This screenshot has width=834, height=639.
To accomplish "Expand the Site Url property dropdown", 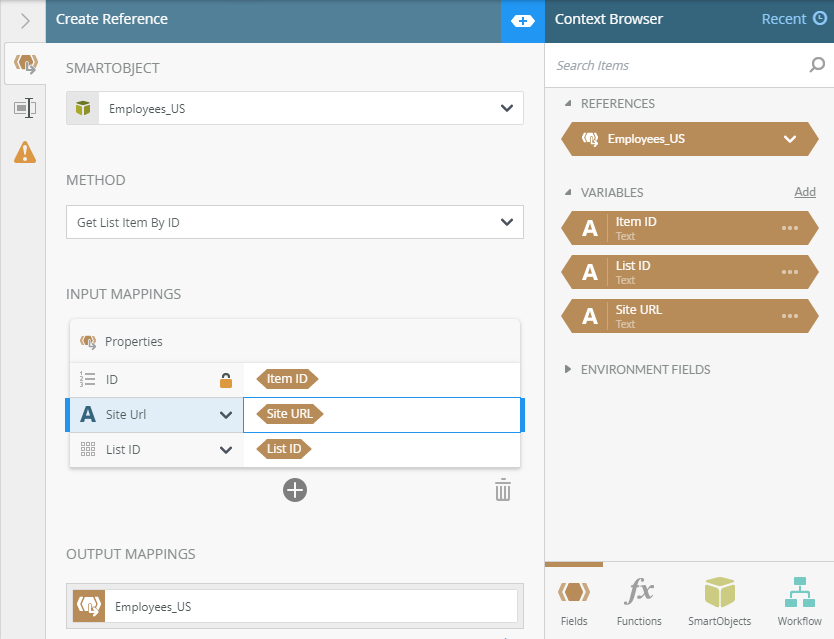I will click(226, 415).
